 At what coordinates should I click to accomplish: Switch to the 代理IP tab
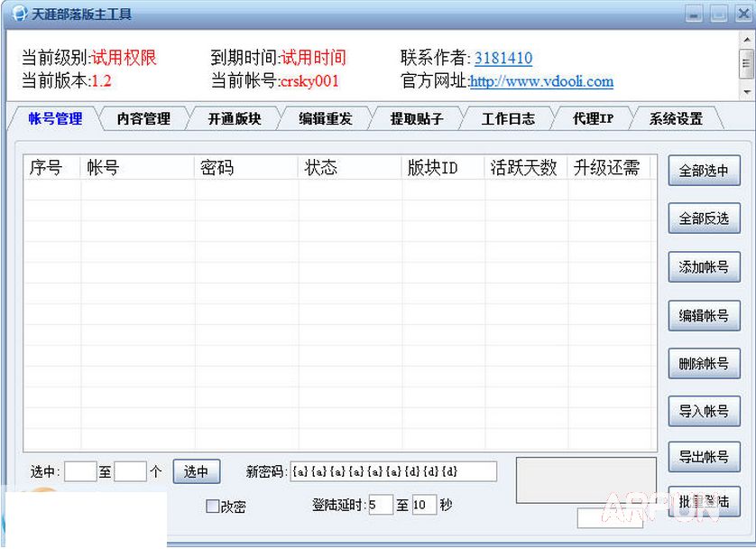coord(593,118)
